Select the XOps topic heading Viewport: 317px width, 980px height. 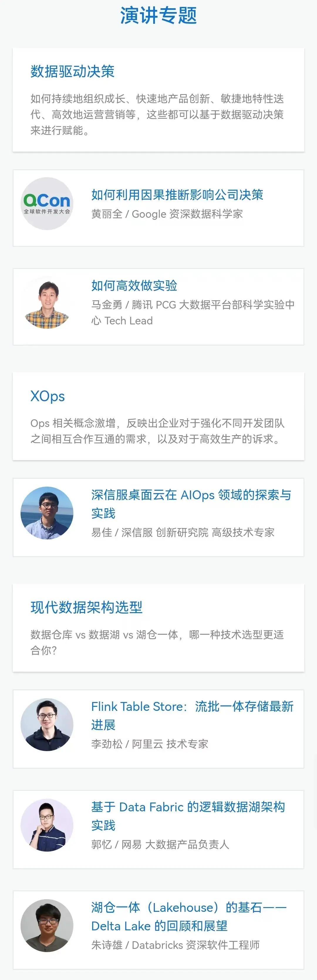(48, 396)
